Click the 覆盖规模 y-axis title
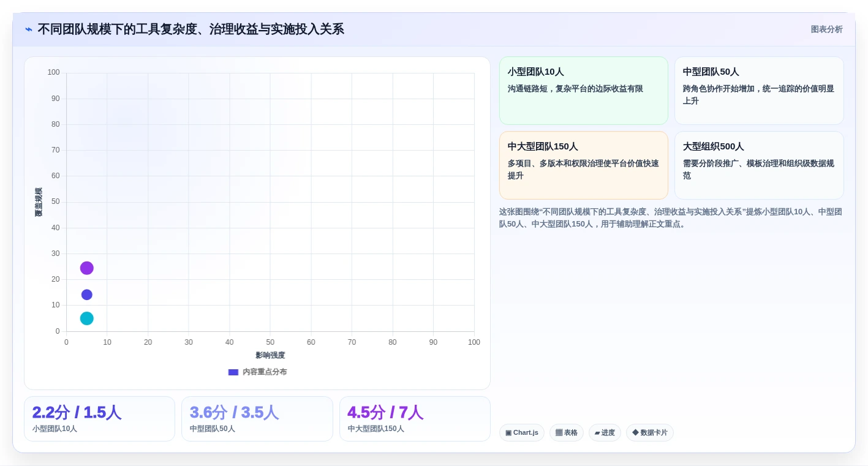This screenshot has width=868, height=466. coord(39,202)
